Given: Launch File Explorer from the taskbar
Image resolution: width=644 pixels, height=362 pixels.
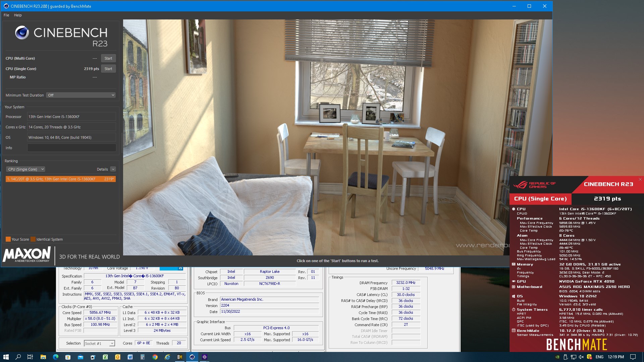Looking at the screenshot, I should click(x=43, y=357).
